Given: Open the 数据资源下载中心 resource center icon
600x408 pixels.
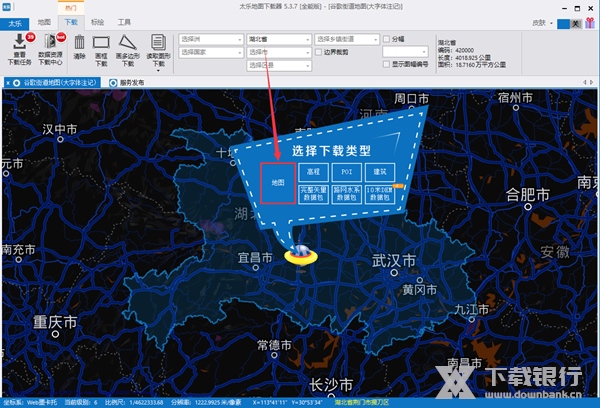Looking at the screenshot, I should point(50,42).
